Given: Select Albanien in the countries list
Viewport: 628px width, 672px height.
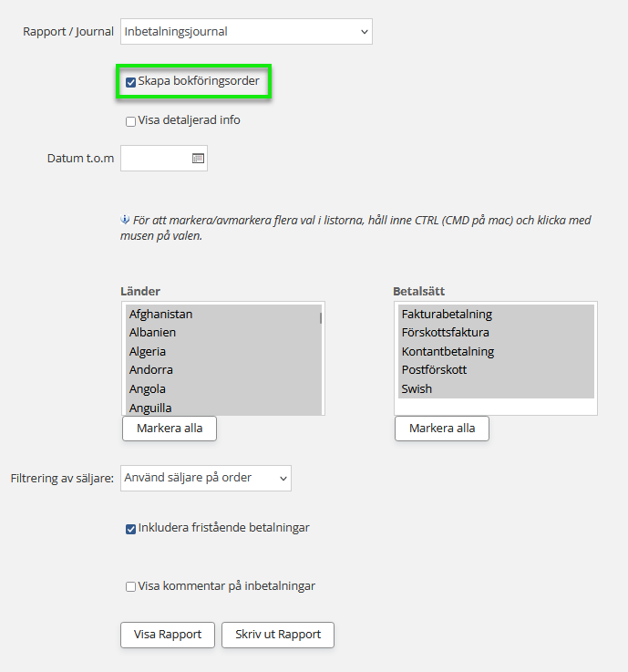Looking at the screenshot, I should 152,333.
